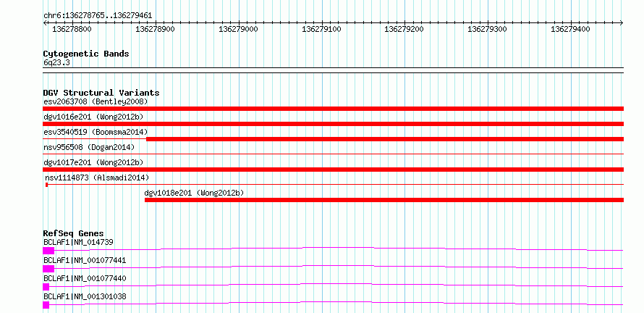644x313 pixels.
Task: Click the esv2063708 (Bentley2008) variant label
Action: 96,101
